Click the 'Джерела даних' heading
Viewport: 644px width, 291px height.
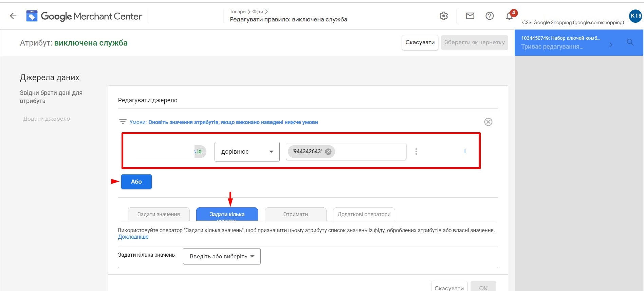point(50,78)
